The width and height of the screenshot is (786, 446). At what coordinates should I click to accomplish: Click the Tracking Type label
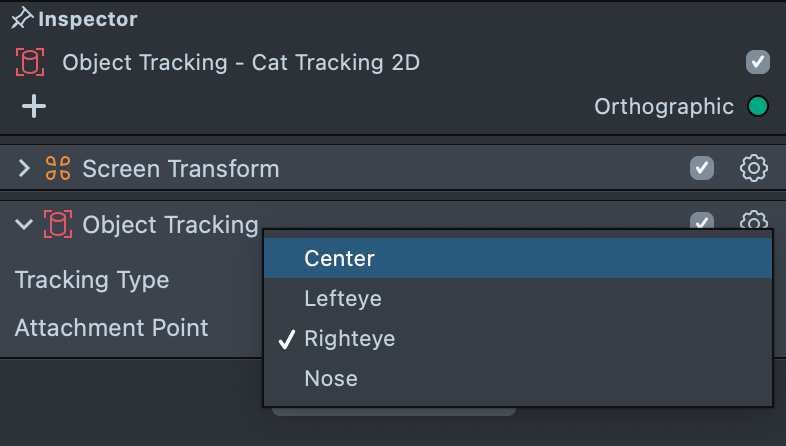[x=92, y=280]
